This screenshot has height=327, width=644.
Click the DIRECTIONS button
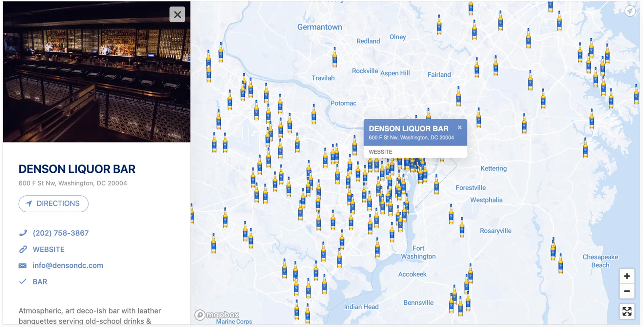(x=53, y=203)
